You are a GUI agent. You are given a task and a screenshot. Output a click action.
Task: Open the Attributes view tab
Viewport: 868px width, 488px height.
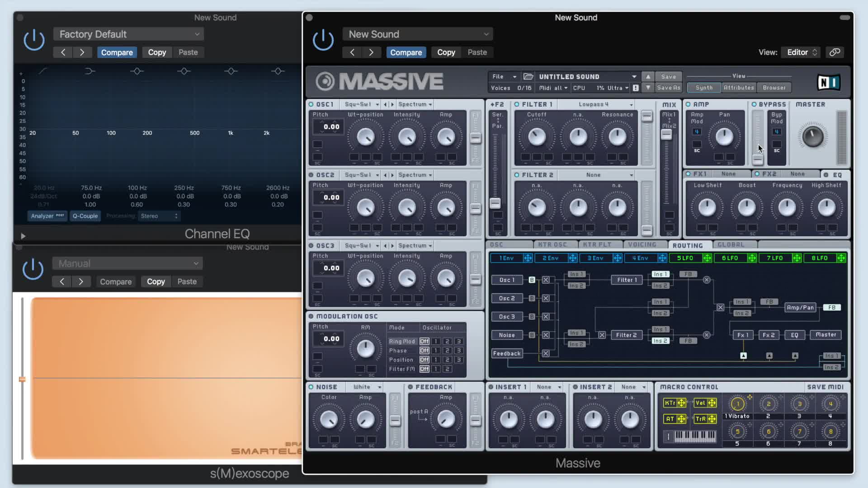738,88
